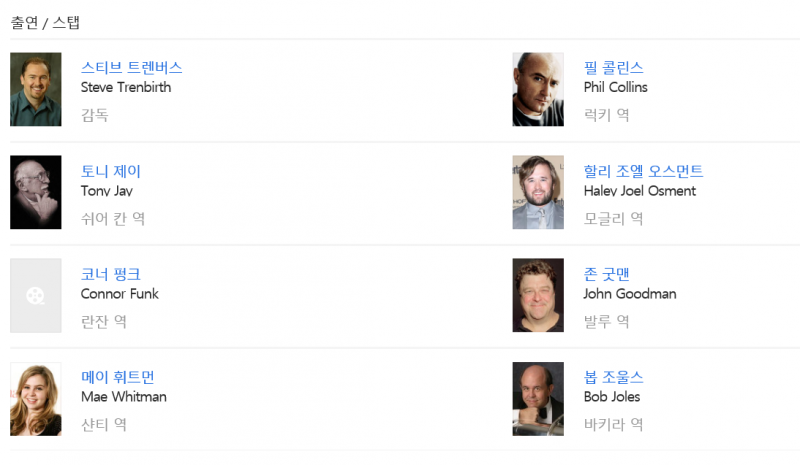Click the role label 발루 역

606,321
